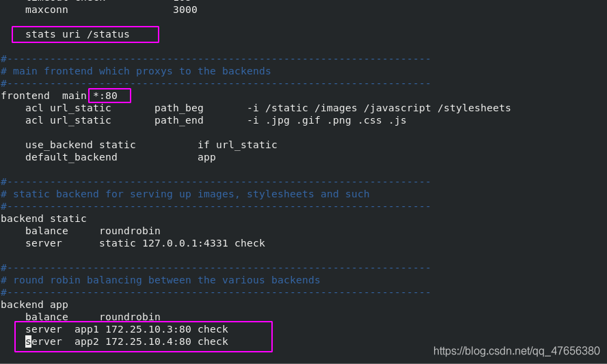Click 'path_end' in second acl line
The width and height of the screenshot is (607, 364).
point(179,121)
